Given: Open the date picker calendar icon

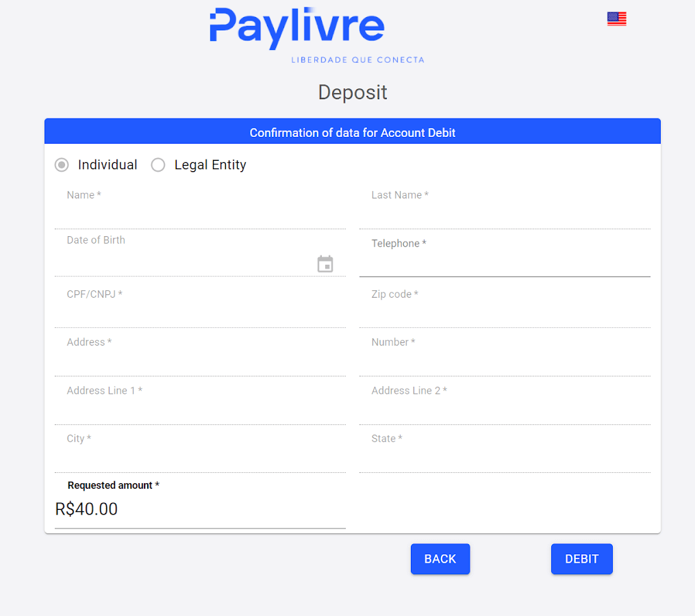Looking at the screenshot, I should coord(325,264).
